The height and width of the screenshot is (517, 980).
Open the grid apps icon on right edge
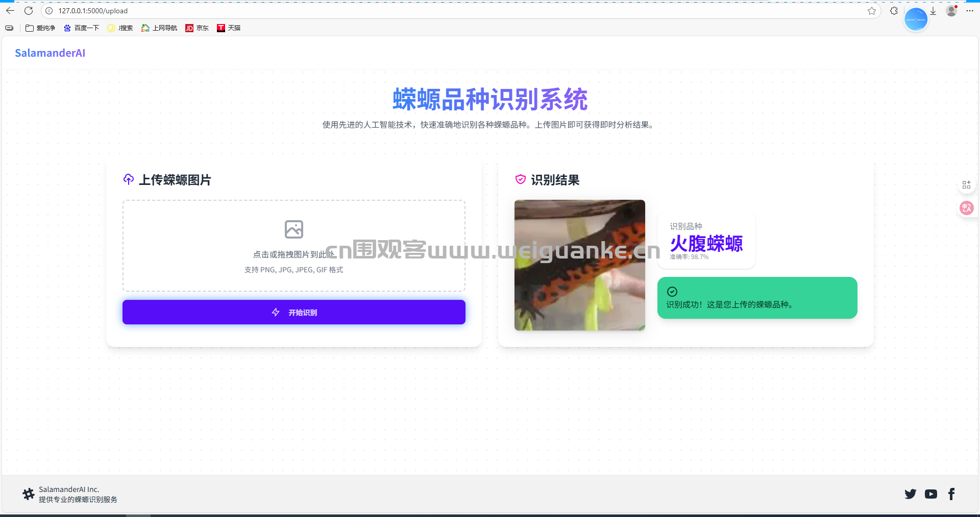click(x=966, y=185)
